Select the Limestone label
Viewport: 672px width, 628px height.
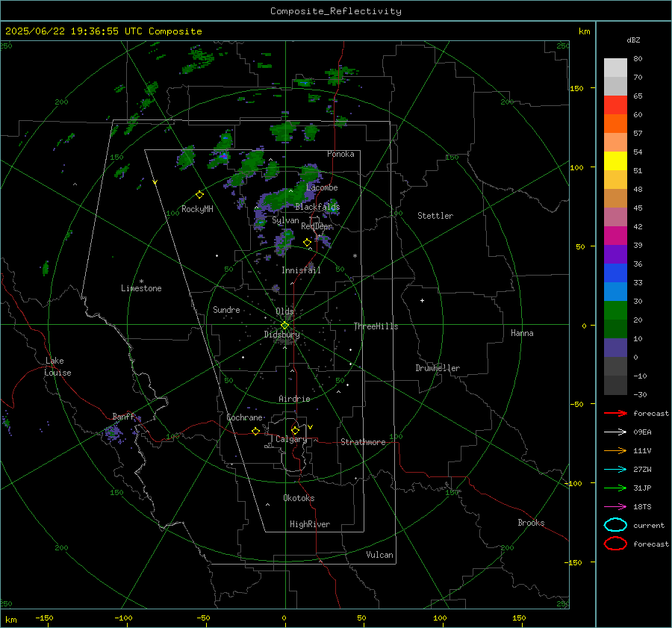point(141,288)
